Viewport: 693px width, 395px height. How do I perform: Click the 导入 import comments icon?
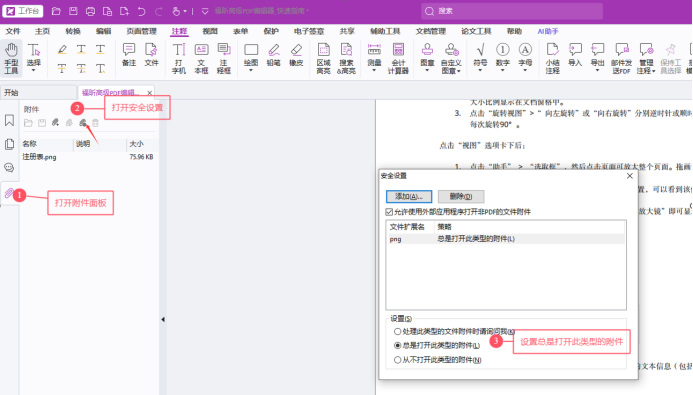[x=575, y=55]
